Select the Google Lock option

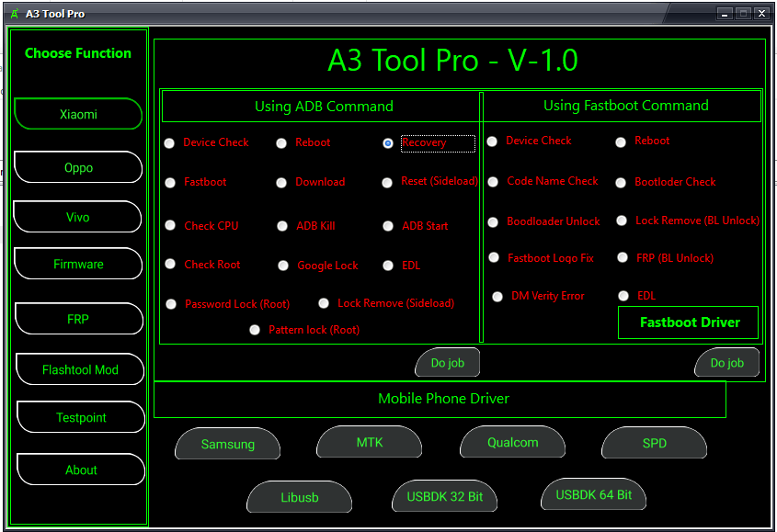282,265
